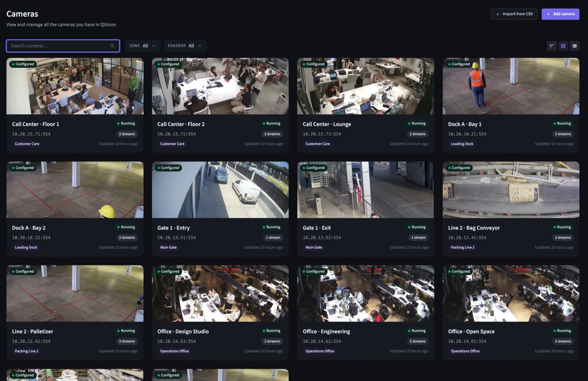Click the Add camera button
588x381 pixels.
(560, 14)
